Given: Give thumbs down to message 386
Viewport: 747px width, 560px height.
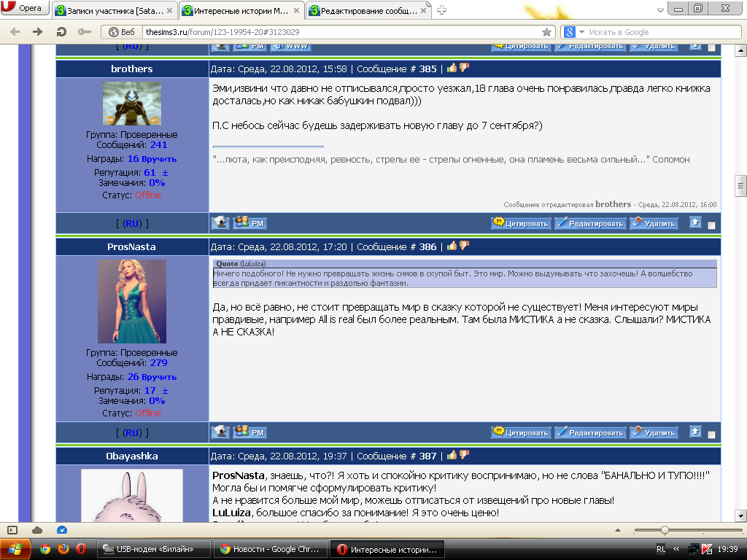Looking at the screenshot, I should click(464, 246).
